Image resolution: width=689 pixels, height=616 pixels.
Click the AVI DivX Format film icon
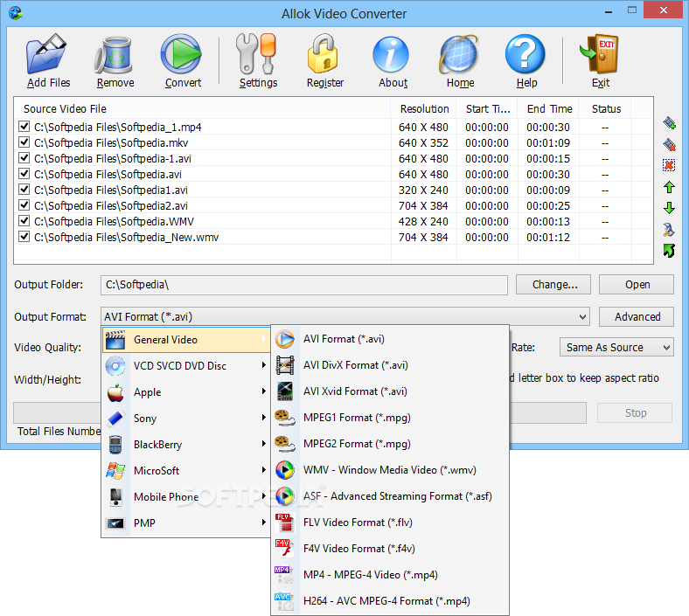[x=285, y=365]
